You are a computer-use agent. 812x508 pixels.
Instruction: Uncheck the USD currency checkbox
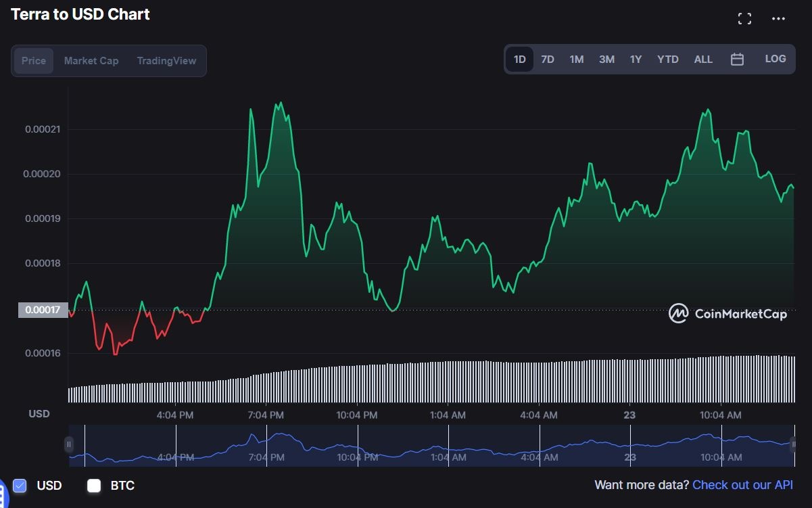click(20, 485)
